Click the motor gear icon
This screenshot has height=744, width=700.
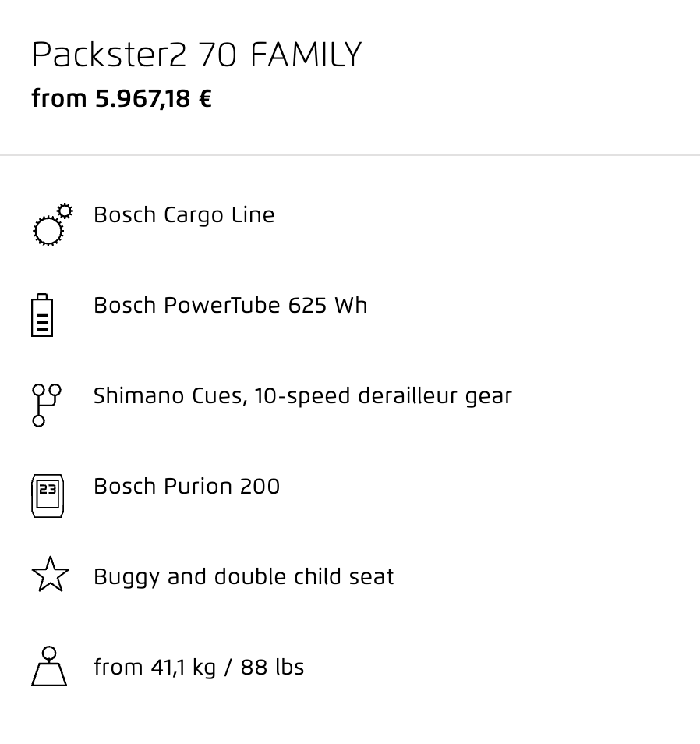(x=51, y=225)
